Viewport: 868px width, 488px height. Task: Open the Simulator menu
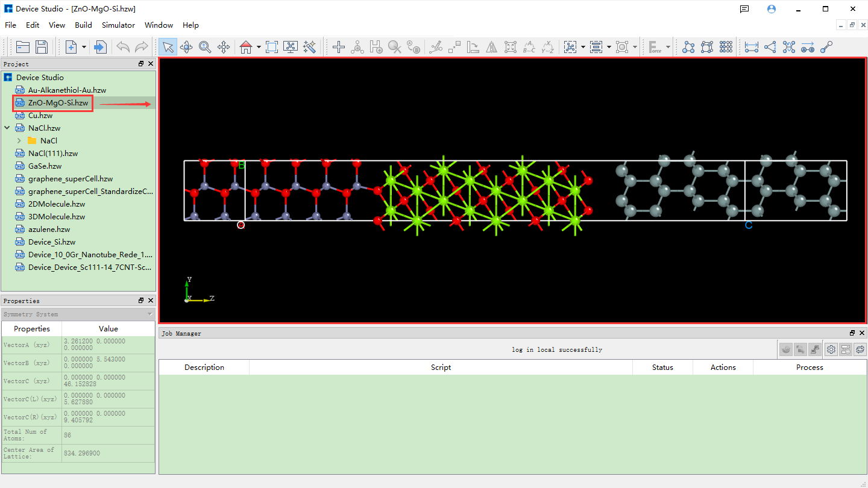tap(118, 25)
